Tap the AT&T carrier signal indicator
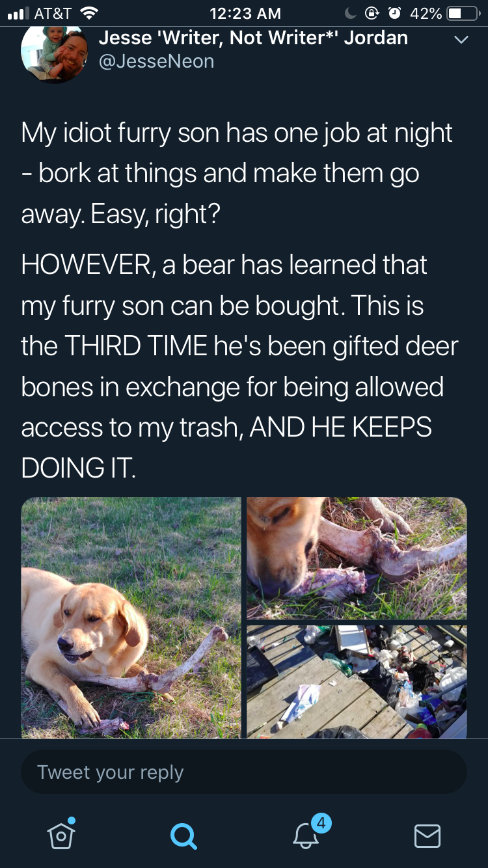This screenshot has width=488, height=868. (x=40, y=13)
